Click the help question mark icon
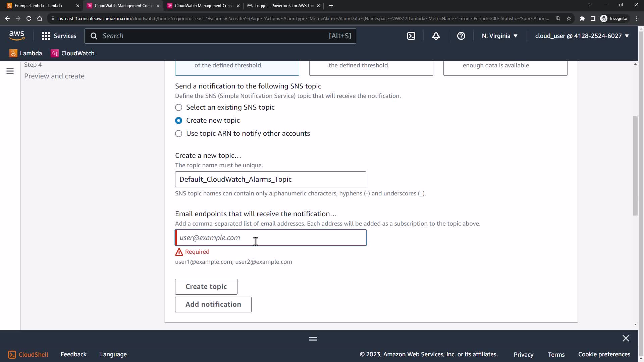The image size is (644, 362). tap(461, 36)
